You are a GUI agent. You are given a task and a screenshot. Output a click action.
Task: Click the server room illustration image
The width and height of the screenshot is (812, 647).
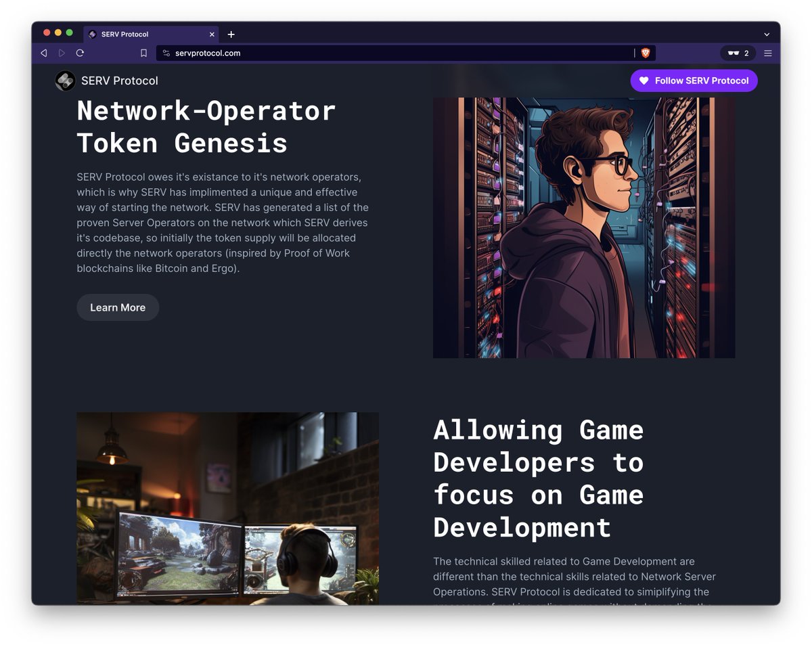pyautogui.click(x=584, y=227)
